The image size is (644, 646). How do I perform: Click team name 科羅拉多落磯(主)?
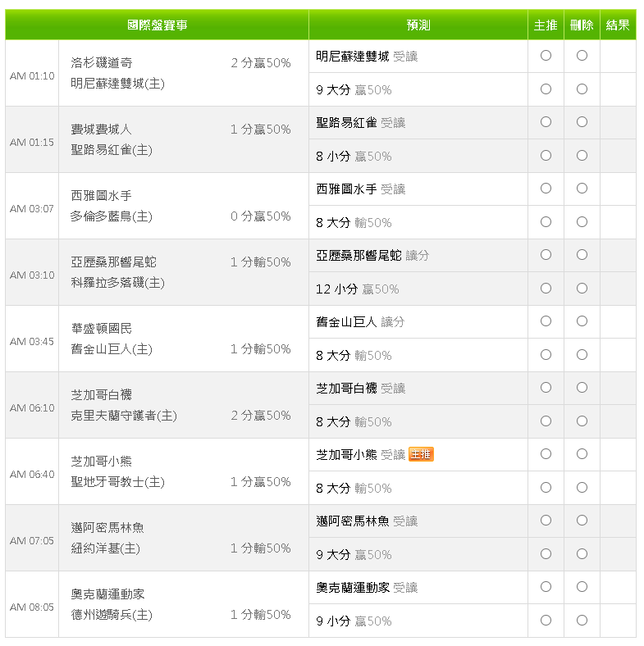[117, 282]
